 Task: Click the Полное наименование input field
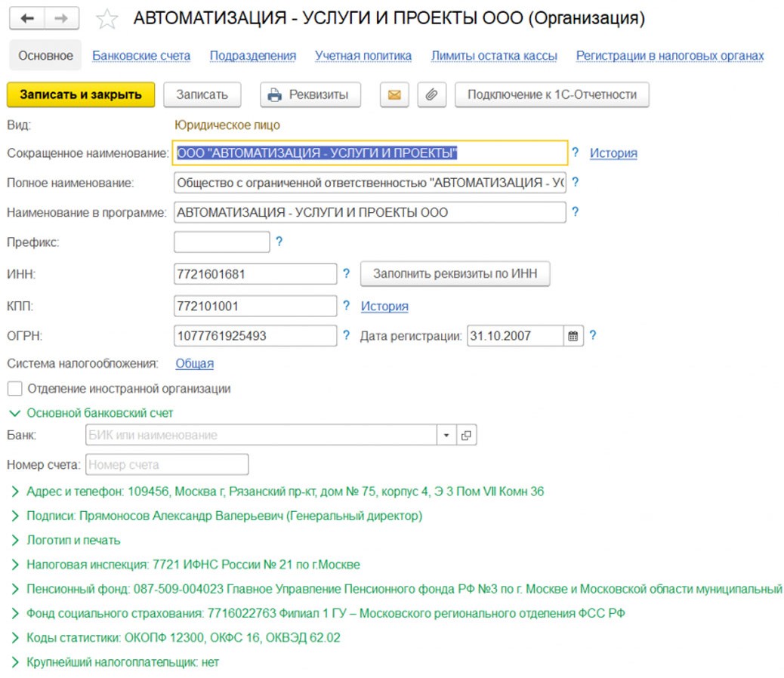[370, 183]
